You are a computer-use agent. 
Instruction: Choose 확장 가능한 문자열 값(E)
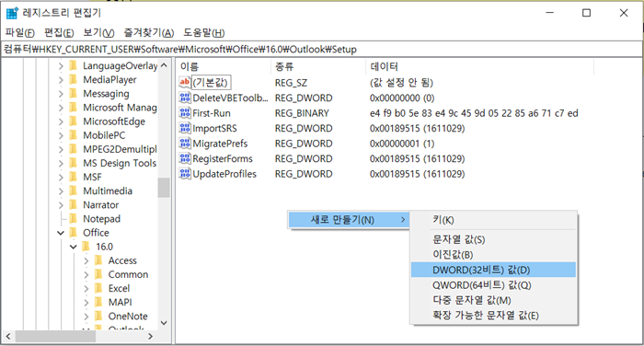(493, 316)
